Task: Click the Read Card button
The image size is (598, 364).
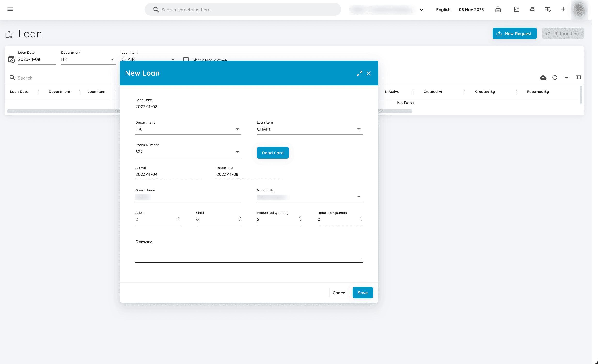Action: pos(273,153)
